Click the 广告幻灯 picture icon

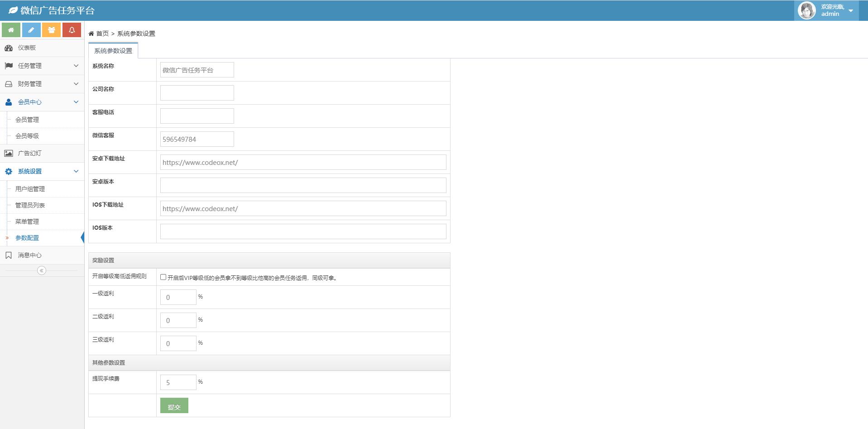9,154
